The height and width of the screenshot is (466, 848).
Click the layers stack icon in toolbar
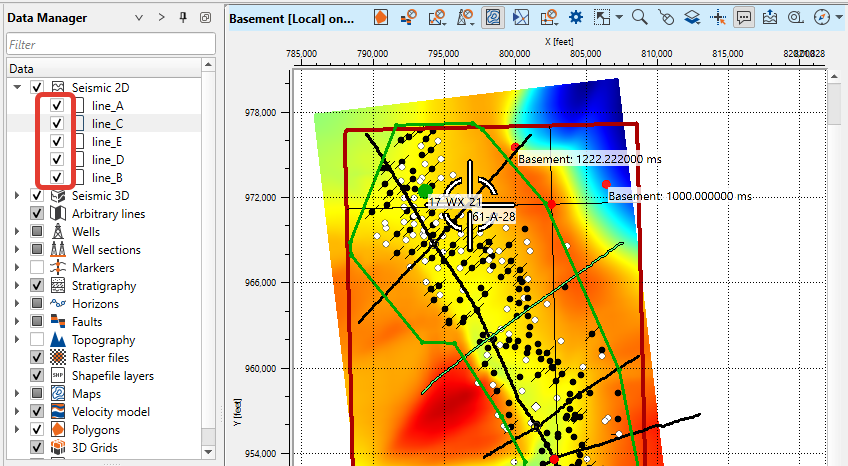pyautogui.click(x=692, y=18)
